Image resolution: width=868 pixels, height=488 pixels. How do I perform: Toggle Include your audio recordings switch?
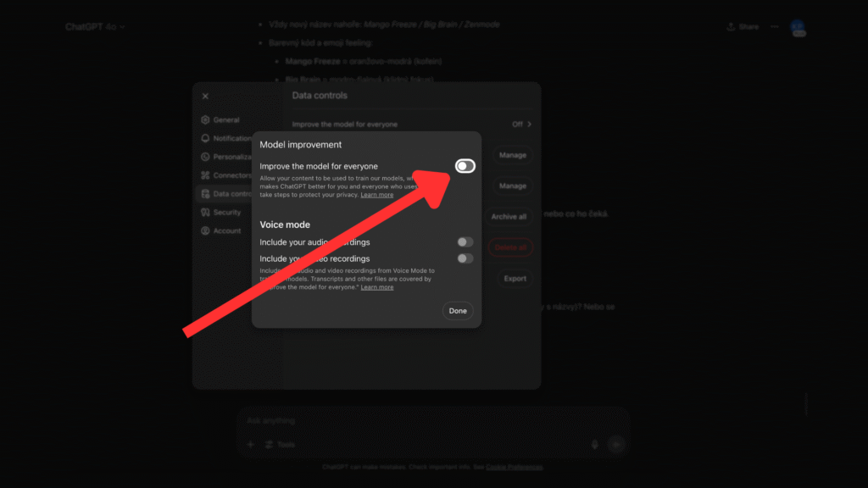pos(465,241)
